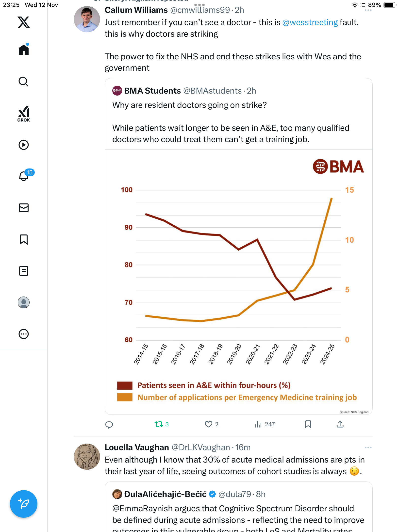399x532 pixels.
Task: Bookmark Callum Williams' post
Action: pyautogui.click(x=308, y=424)
